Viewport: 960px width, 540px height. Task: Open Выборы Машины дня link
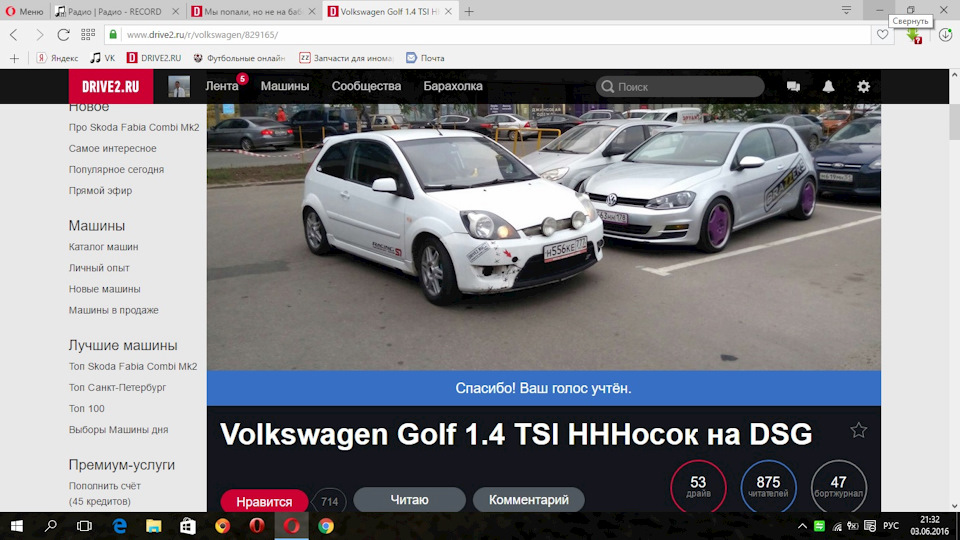(x=118, y=430)
